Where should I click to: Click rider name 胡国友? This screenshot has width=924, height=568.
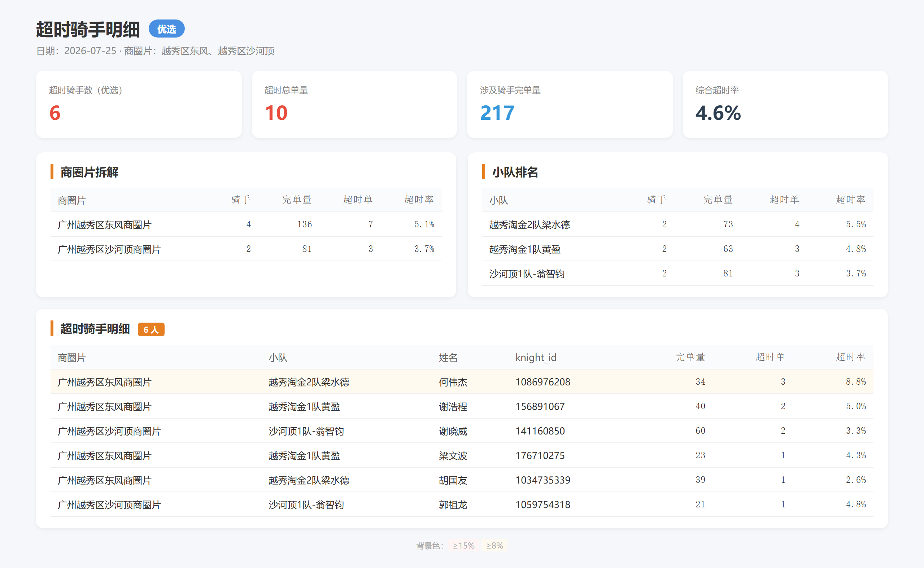coord(453,480)
